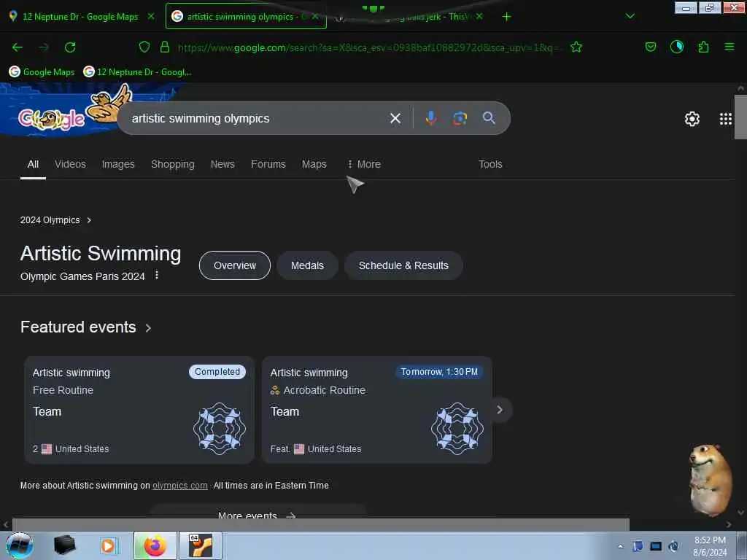Submit search with the magnifier icon
Viewport: 747px width, 560px height.
[x=489, y=118]
